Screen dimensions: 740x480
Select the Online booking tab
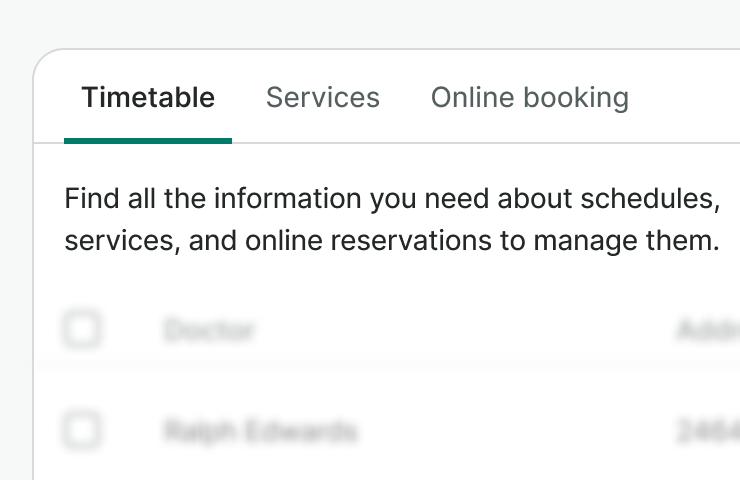tap(529, 98)
